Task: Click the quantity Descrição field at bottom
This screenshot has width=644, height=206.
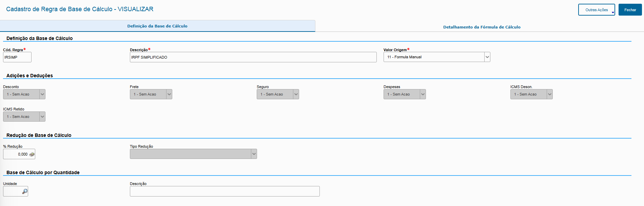Action: click(225, 191)
